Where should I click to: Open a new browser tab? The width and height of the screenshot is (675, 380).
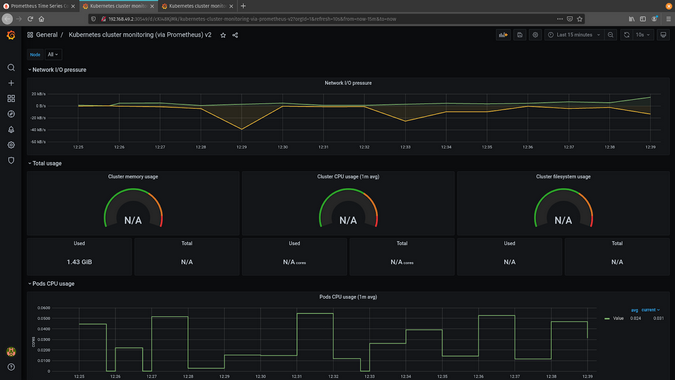(243, 6)
